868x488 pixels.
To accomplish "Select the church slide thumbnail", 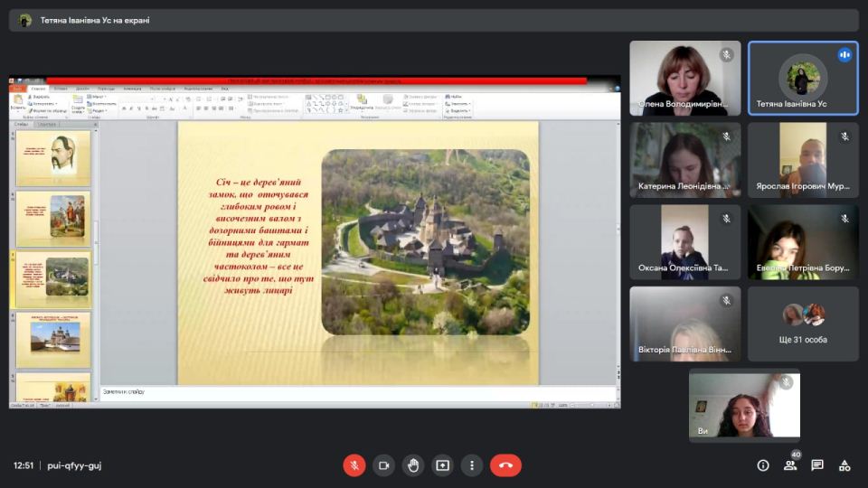I will coord(53,339).
